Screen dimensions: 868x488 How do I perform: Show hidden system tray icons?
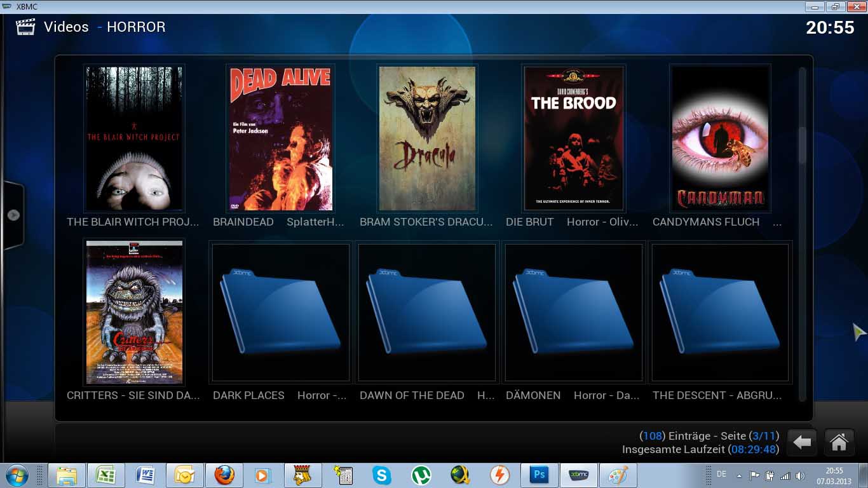pyautogui.click(x=739, y=475)
